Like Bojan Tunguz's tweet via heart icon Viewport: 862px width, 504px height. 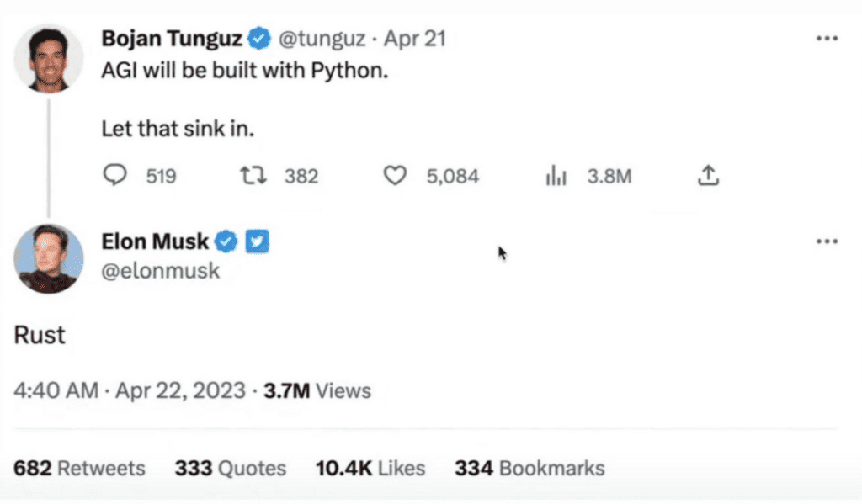click(395, 176)
